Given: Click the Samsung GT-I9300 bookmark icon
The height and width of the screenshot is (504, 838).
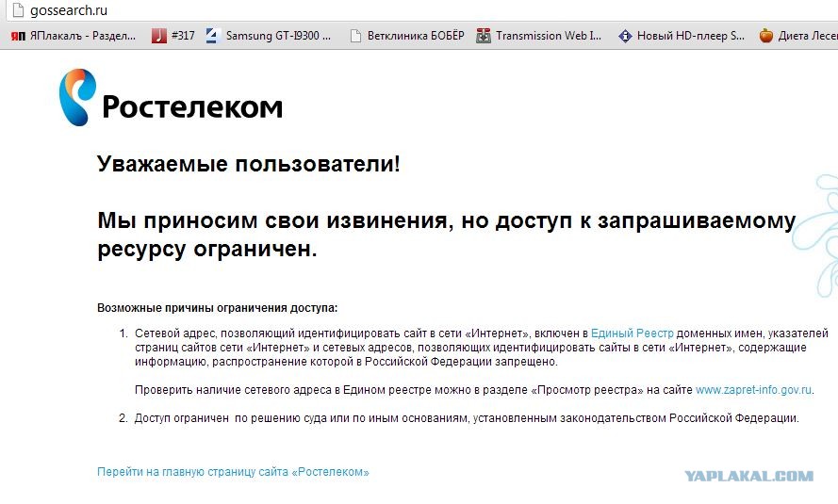Looking at the screenshot, I should pyautogui.click(x=212, y=36).
